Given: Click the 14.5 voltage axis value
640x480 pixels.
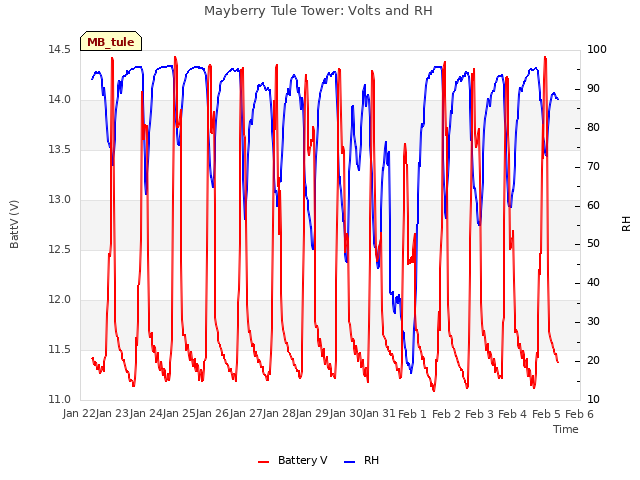Looking at the screenshot, I should click(x=60, y=50).
